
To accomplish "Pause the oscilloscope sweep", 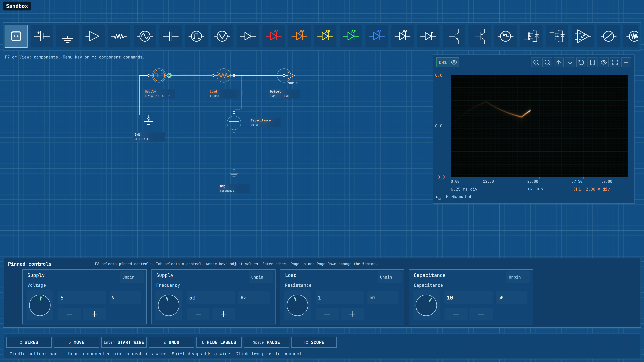I will point(592,63).
